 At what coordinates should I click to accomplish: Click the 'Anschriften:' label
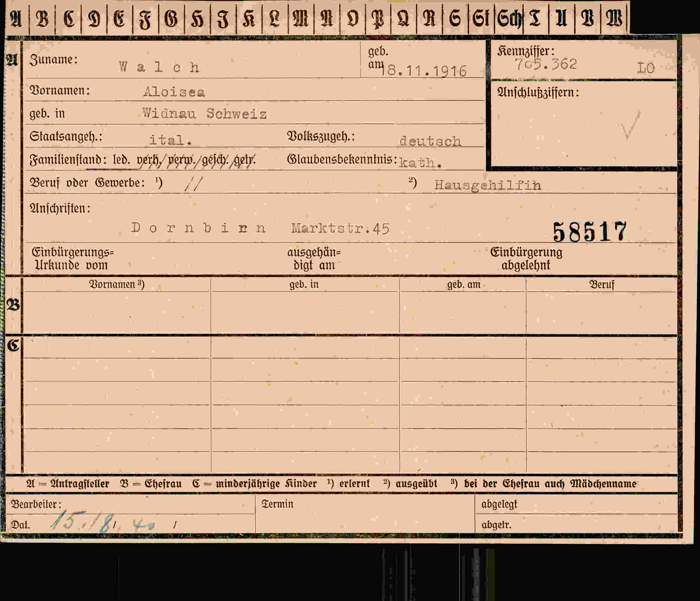(60, 208)
